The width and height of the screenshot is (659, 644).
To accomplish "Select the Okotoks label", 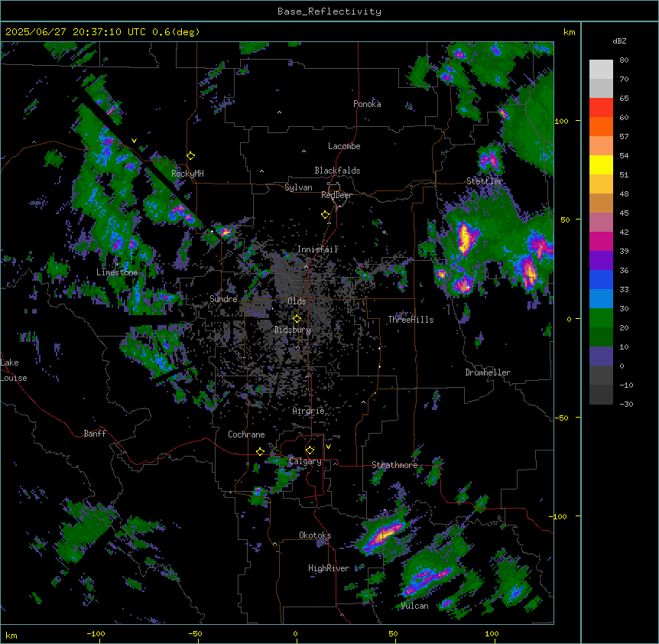I will [315, 535].
